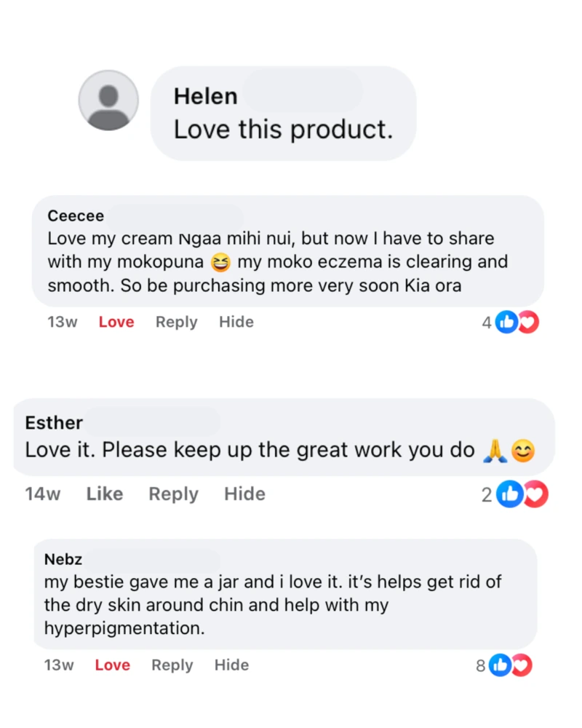Screen dimensions: 582x728
Task: Click the thumbs-up icon on Ceecee's comment
Action: pyautogui.click(x=506, y=322)
